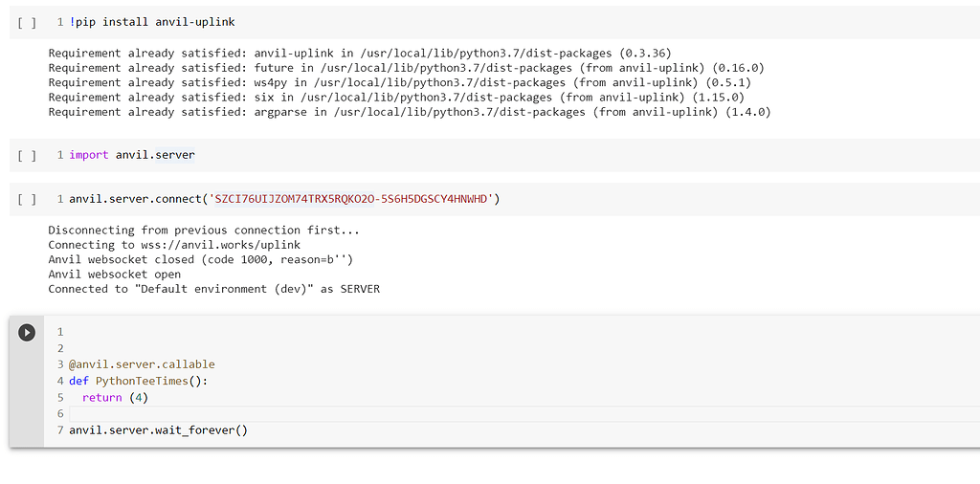Screen dimensions: 980x484
Task: Run the pip install anvil-uplink cell
Action: [x=27, y=23]
